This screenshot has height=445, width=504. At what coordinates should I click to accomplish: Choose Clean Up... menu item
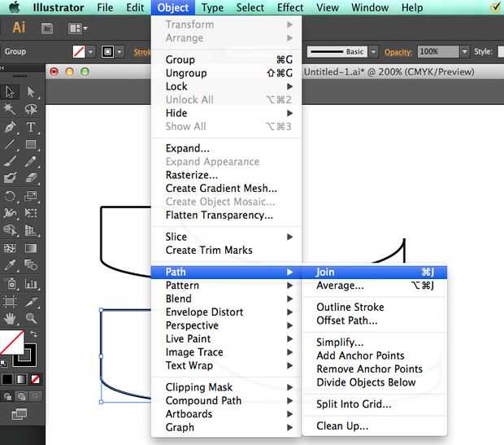[375, 426]
